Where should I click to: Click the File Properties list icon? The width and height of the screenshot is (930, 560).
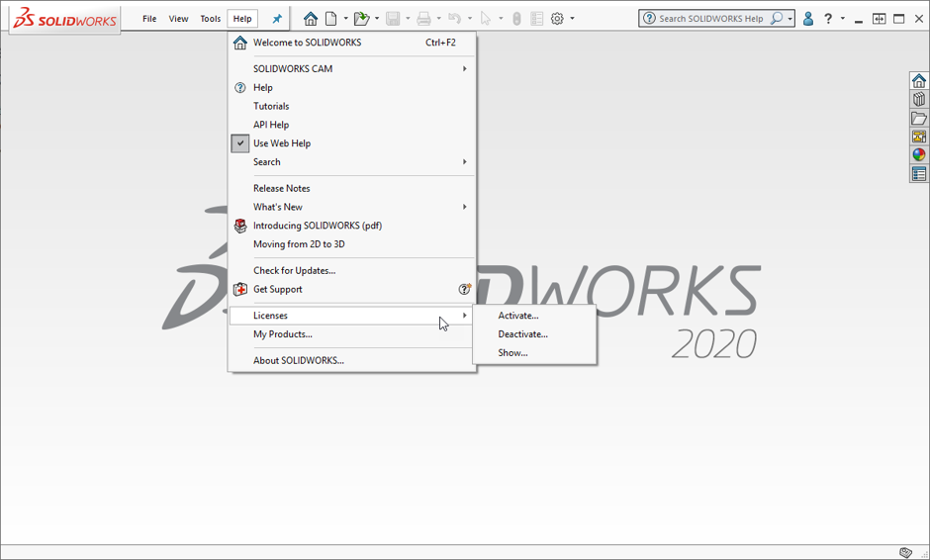point(537,19)
